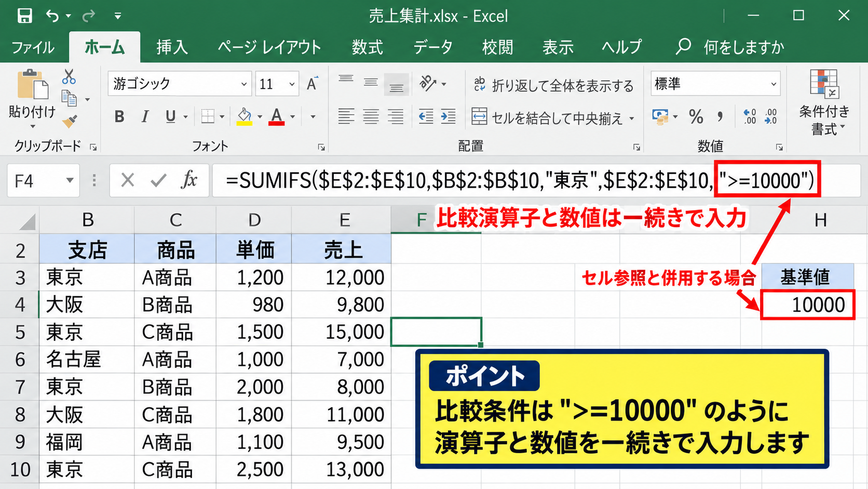
Task: Apply the red font color
Action: [x=277, y=116]
